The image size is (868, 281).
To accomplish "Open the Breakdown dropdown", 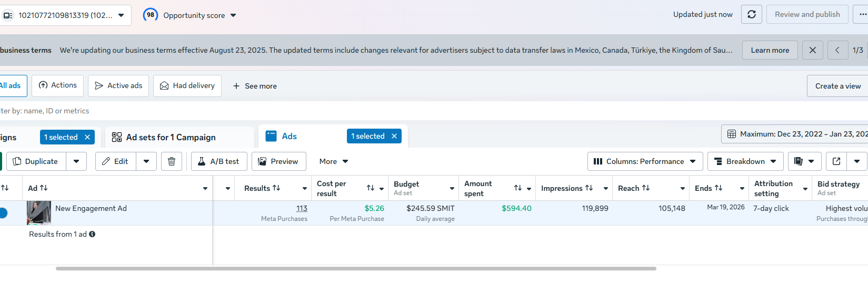I will click(x=745, y=161).
